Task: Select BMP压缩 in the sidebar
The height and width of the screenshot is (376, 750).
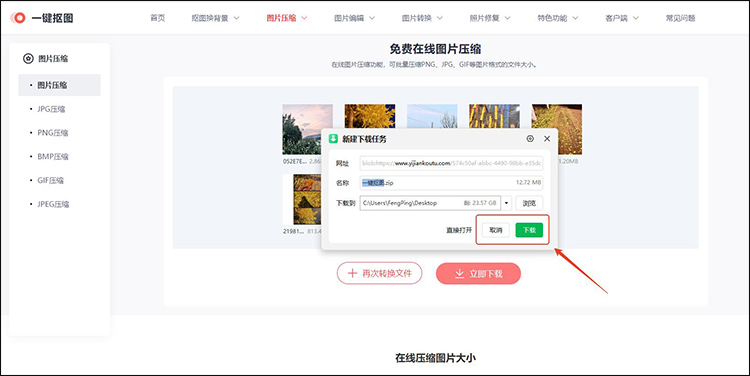Action: pos(53,156)
